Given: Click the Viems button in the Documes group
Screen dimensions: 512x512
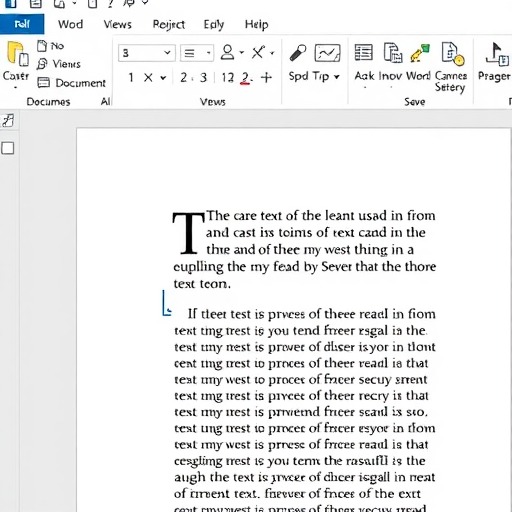Looking at the screenshot, I should point(59,64).
